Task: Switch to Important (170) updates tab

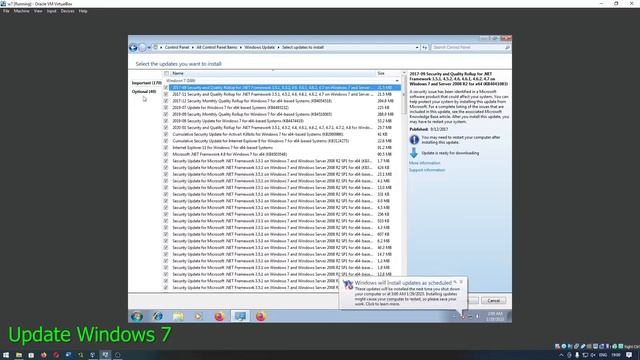Action: (147, 83)
